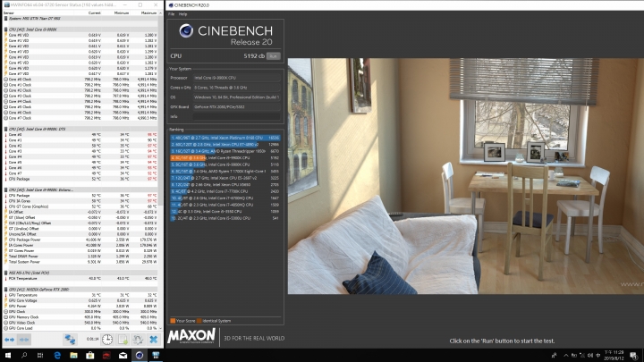
Task: Click the Maximum column header in HWiNFO
Action: point(148,13)
